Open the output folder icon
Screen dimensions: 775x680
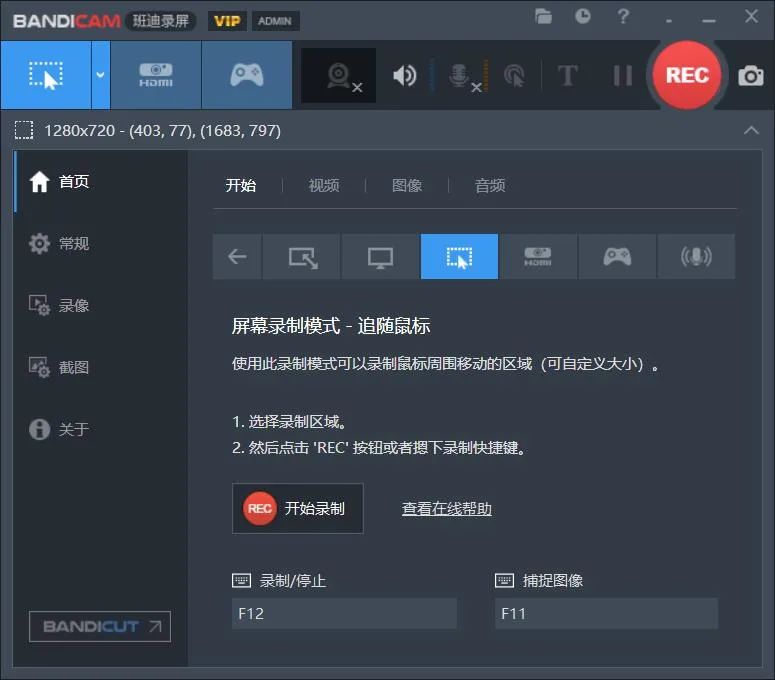[x=543, y=17]
